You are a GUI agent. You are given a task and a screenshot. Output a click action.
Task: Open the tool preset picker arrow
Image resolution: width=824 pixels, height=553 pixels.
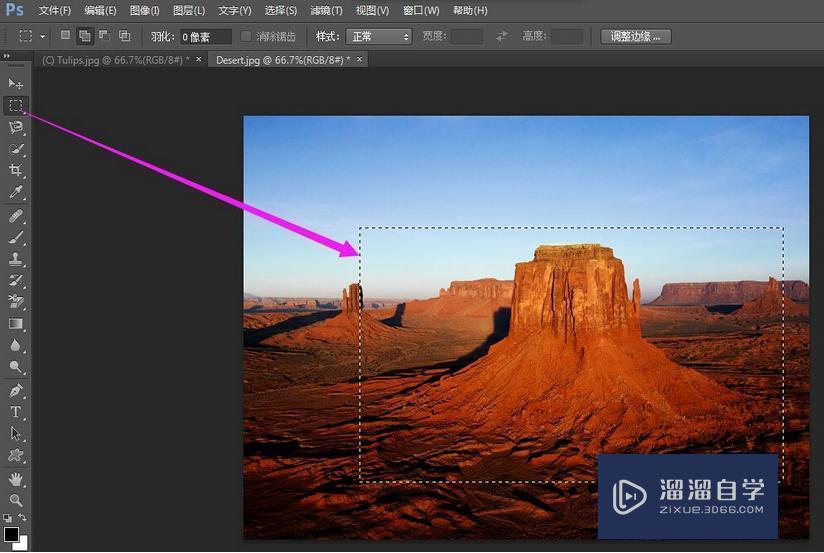43,36
